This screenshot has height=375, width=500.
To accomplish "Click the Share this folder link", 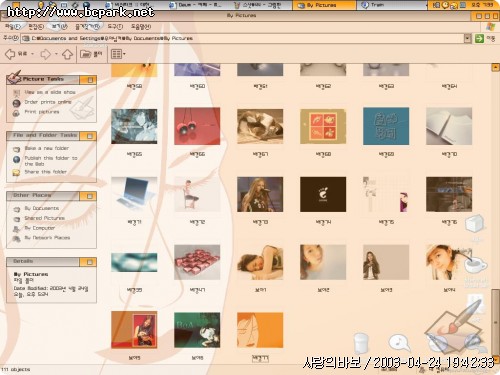I will [46, 172].
